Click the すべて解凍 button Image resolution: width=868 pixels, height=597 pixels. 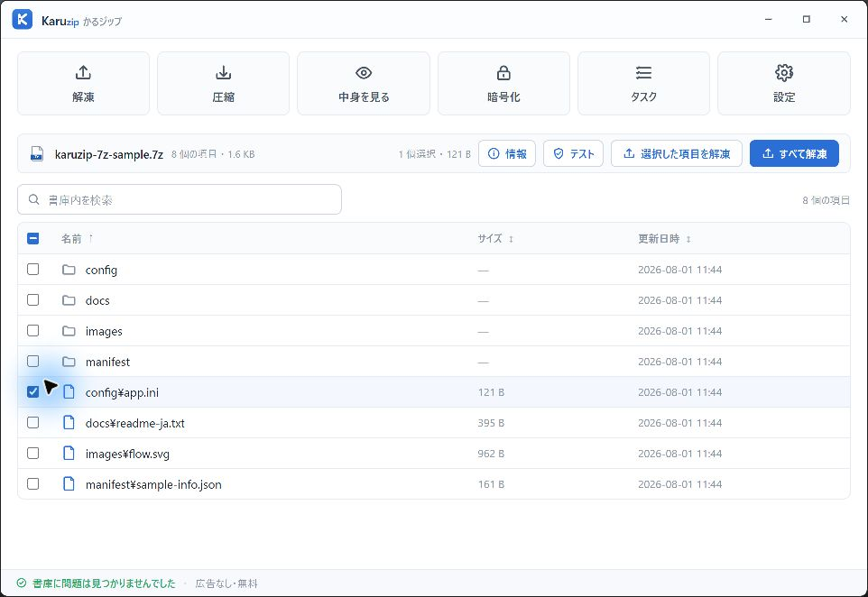[x=794, y=153]
